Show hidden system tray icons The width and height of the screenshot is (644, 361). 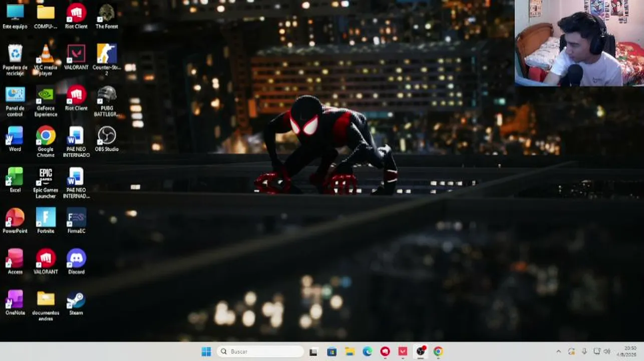click(559, 351)
